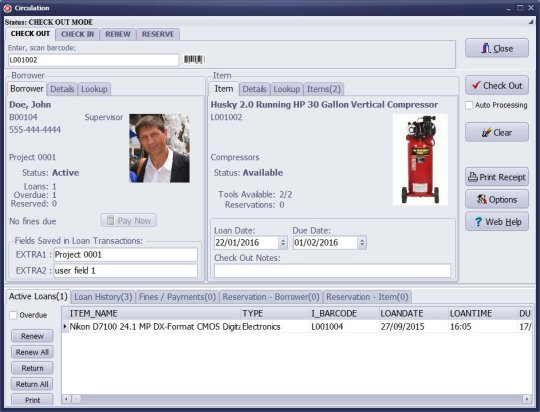540x412 pixels.
Task: Click the 16:05 loan time cell
Action: click(483, 326)
